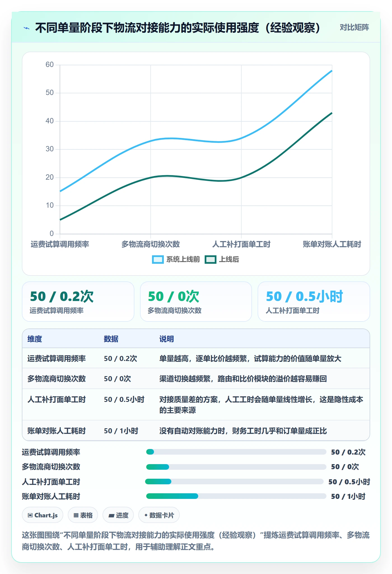The width and height of the screenshot is (392, 574).
Task: Open the 50 / 0.5小时 stat card
Action: click(x=314, y=302)
